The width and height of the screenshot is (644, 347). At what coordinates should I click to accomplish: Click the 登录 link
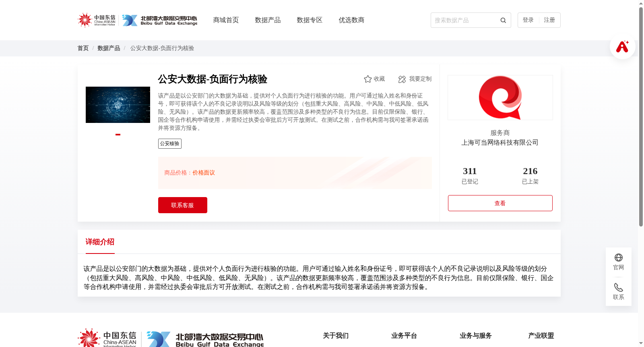point(528,20)
